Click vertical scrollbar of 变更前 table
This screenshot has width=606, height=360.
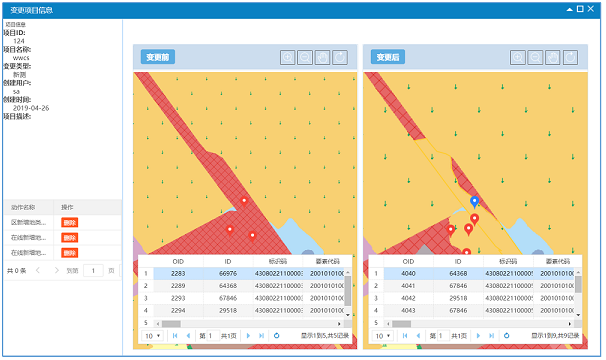click(x=347, y=292)
